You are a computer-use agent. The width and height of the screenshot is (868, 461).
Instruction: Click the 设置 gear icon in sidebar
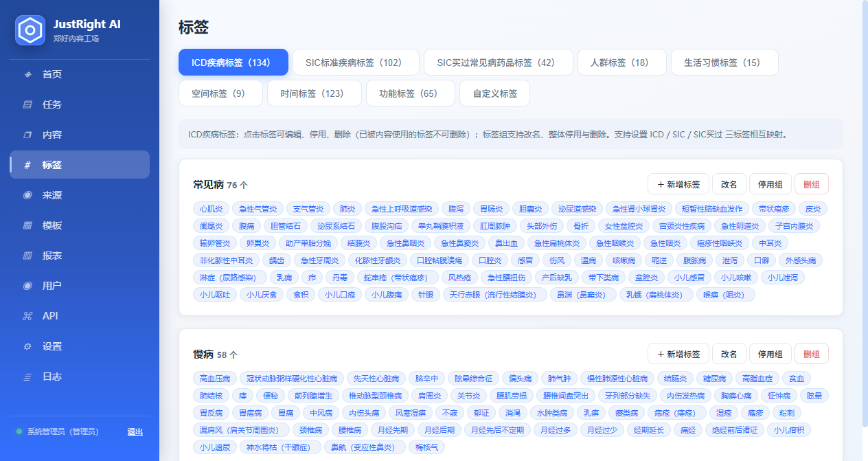tap(27, 346)
